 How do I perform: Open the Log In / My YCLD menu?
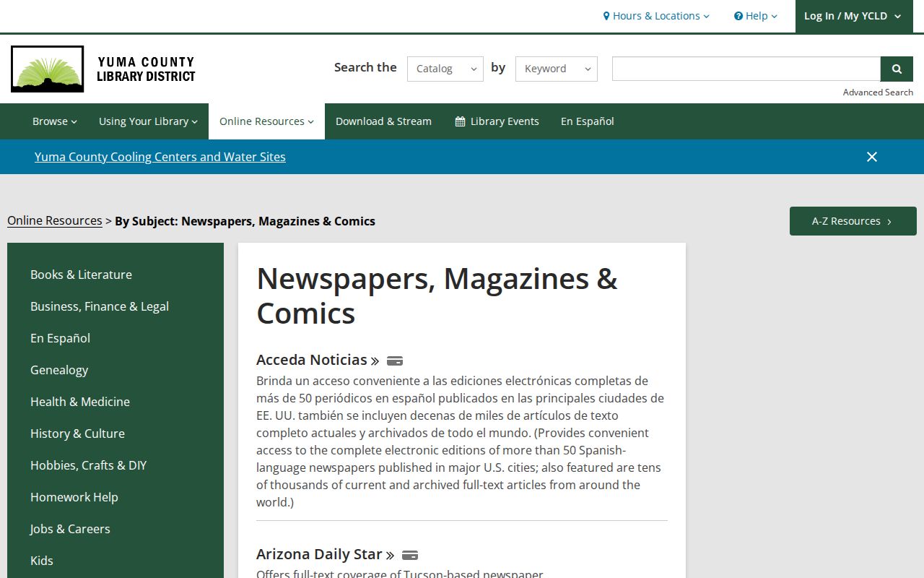coord(853,16)
